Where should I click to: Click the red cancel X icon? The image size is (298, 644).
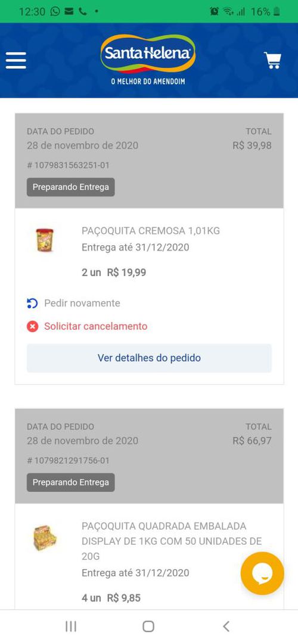32,327
